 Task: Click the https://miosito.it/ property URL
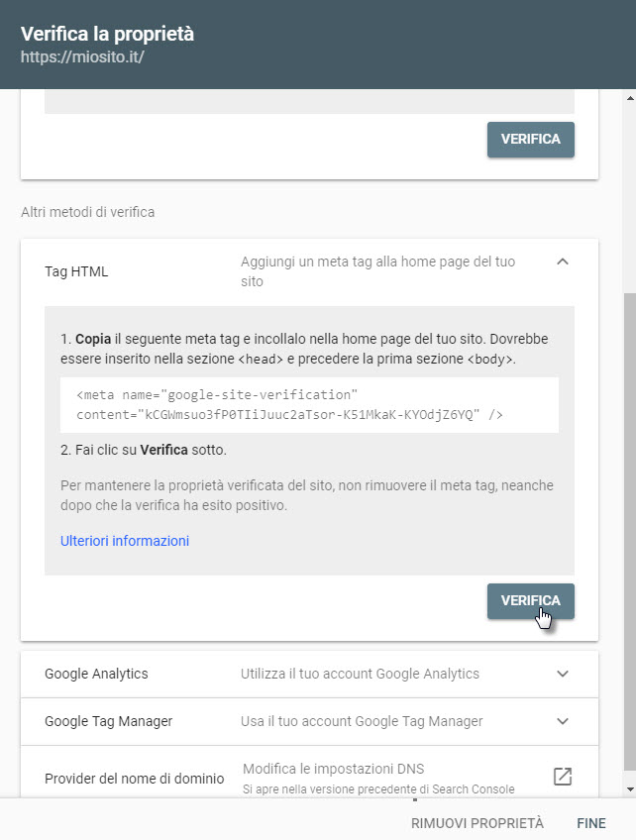[x=82, y=56]
